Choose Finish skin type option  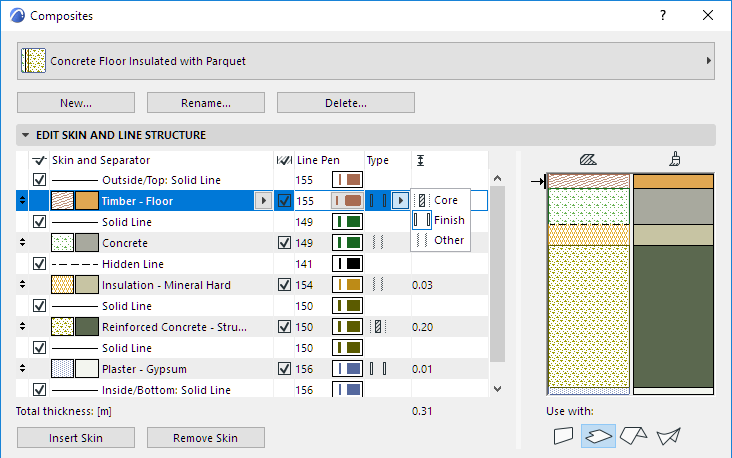(x=440, y=220)
